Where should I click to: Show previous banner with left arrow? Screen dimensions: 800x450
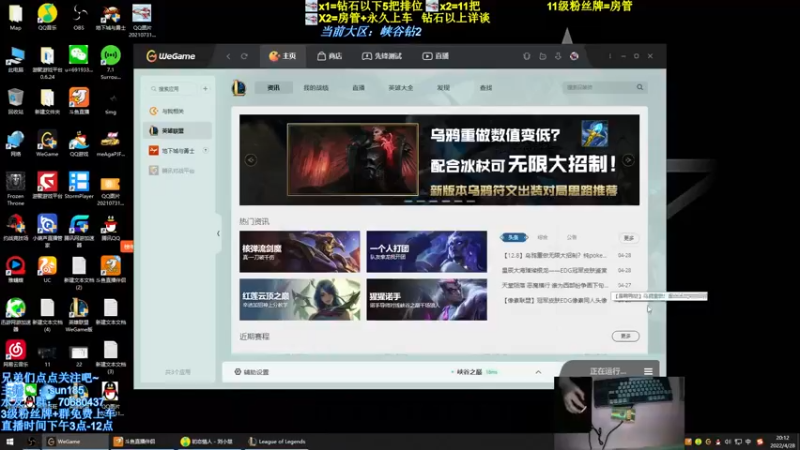(251, 160)
